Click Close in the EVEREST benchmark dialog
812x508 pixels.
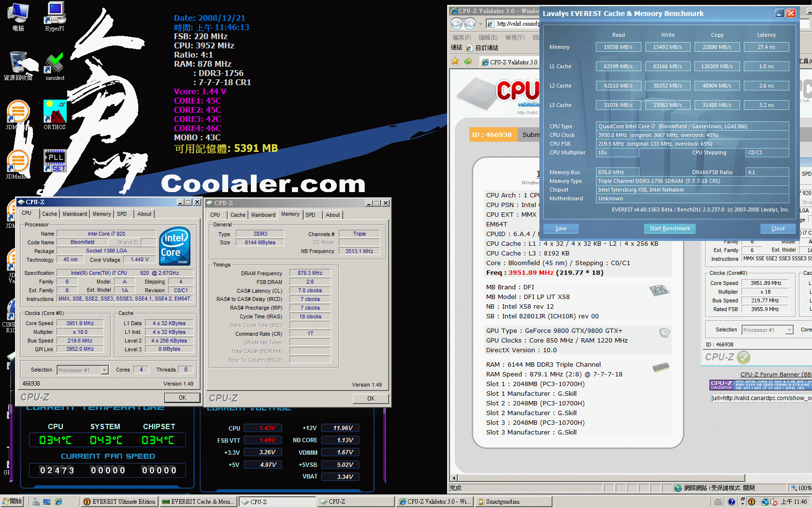pos(778,228)
